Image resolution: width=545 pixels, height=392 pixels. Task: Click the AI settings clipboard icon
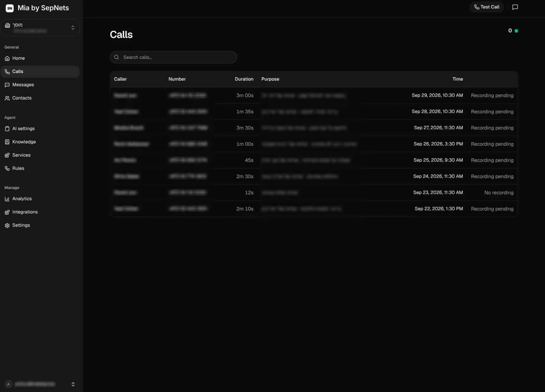point(7,129)
